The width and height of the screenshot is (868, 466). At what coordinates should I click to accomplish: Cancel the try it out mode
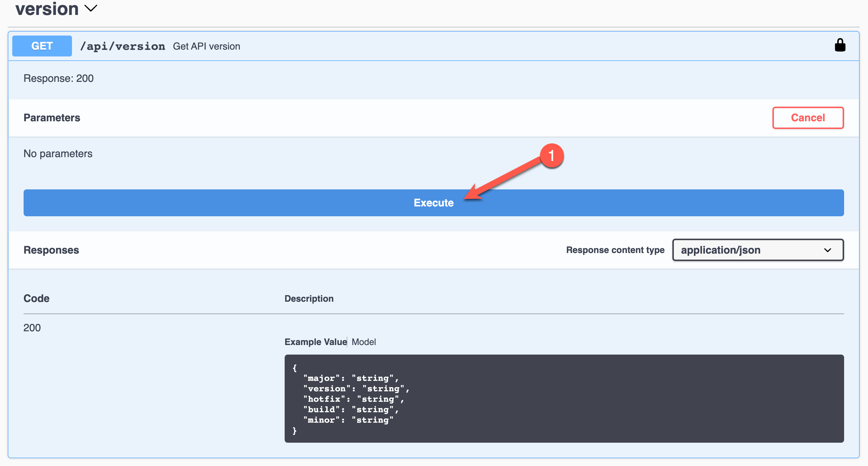(x=808, y=118)
